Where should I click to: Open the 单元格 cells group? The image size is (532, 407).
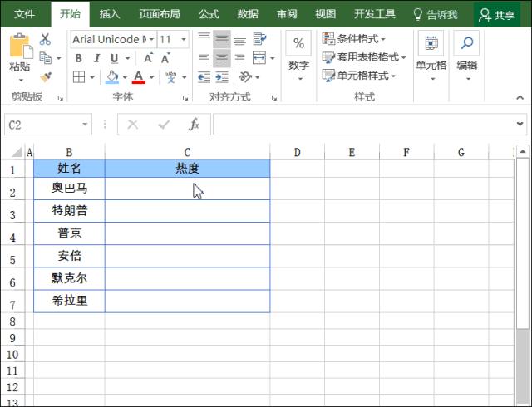click(x=431, y=56)
